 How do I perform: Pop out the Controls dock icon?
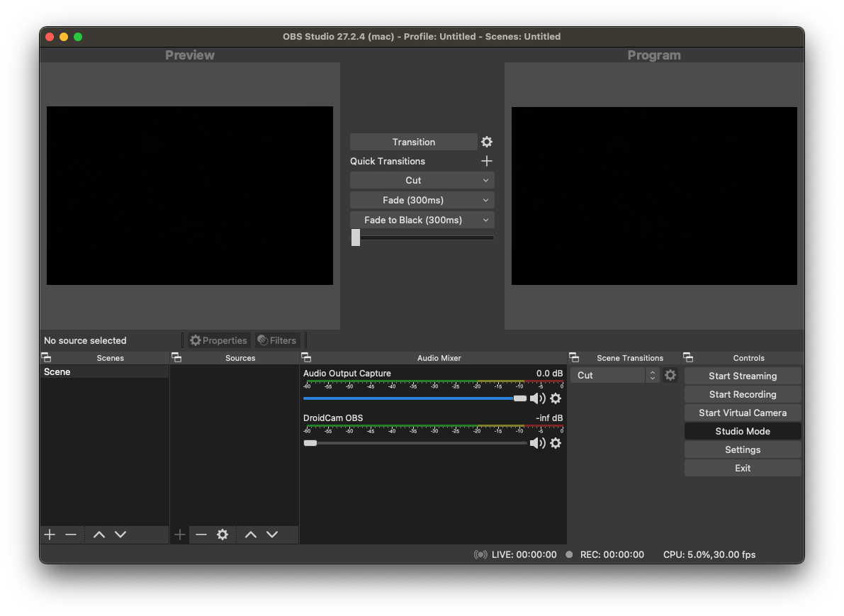(688, 357)
